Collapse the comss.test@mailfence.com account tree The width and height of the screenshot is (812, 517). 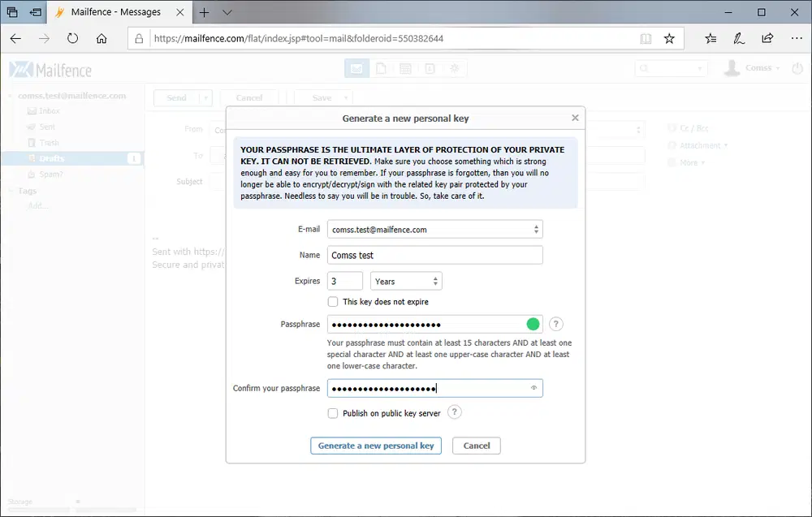[11, 96]
